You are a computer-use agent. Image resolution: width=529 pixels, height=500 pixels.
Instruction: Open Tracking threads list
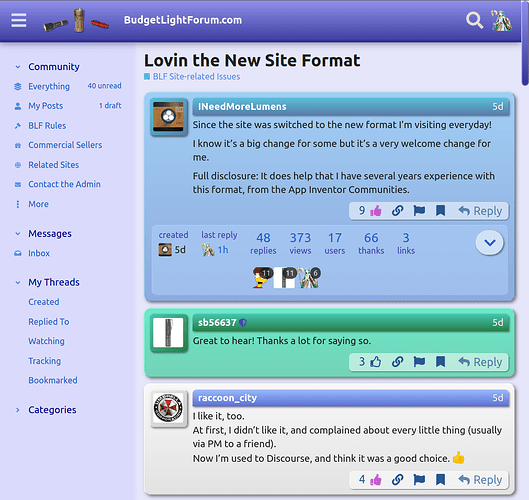[45, 361]
